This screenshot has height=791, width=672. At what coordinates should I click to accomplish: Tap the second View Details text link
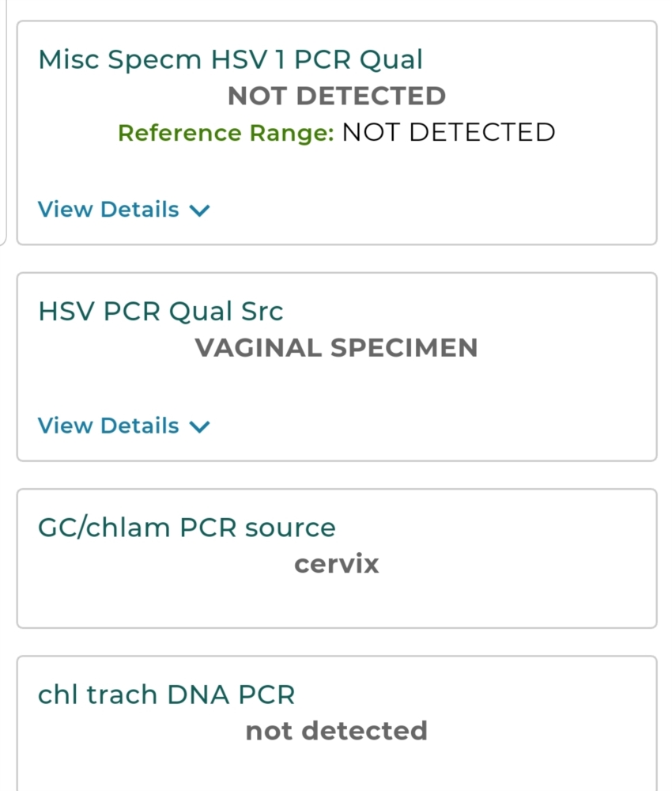[x=108, y=426]
